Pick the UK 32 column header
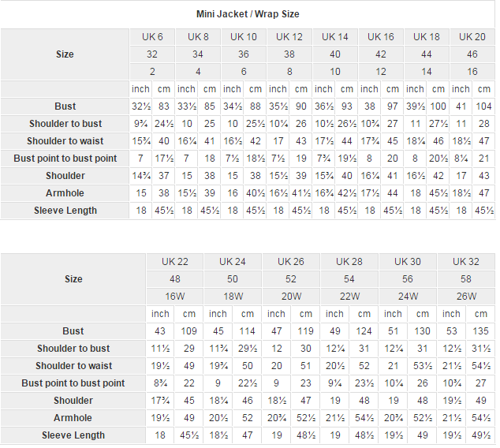 466,262
